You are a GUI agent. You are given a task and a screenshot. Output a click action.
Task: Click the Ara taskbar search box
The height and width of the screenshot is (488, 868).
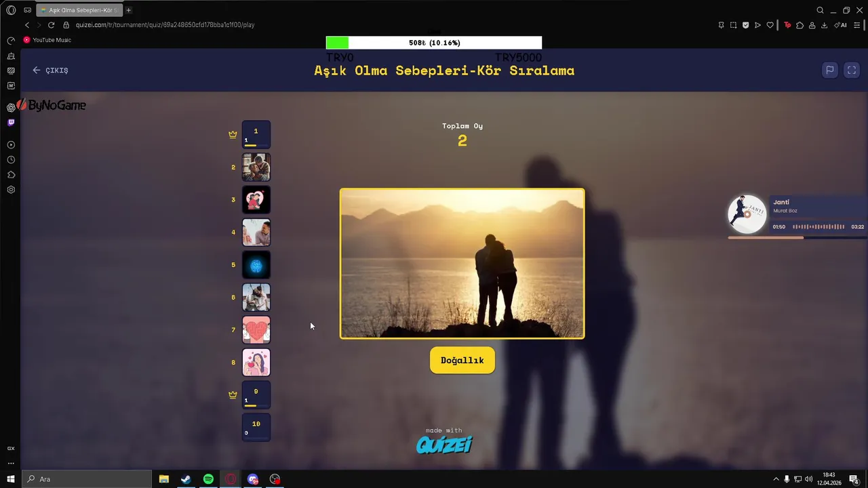pyautogui.click(x=87, y=479)
